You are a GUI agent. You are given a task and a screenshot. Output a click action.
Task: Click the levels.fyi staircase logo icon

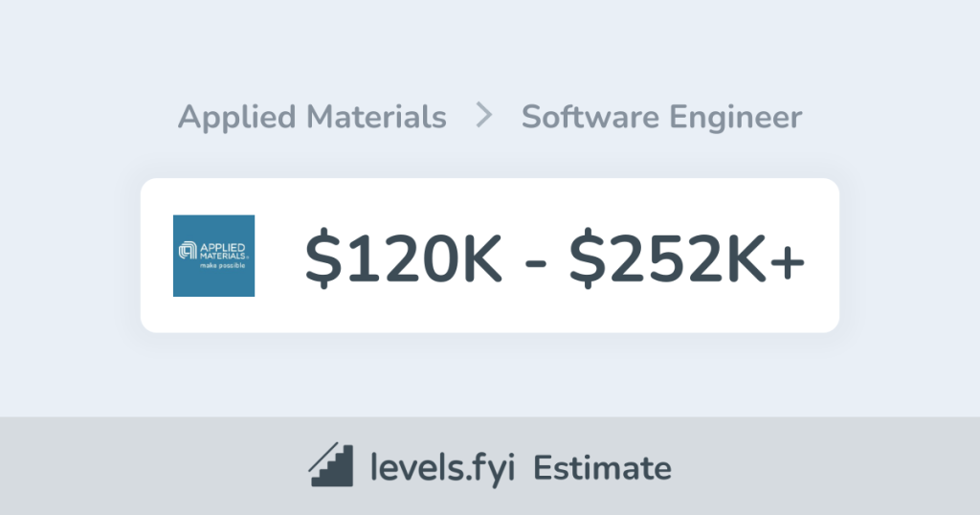click(x=332, y=466)
